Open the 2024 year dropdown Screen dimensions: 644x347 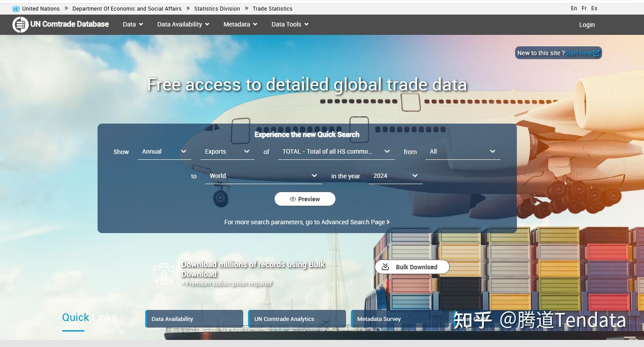396,176
